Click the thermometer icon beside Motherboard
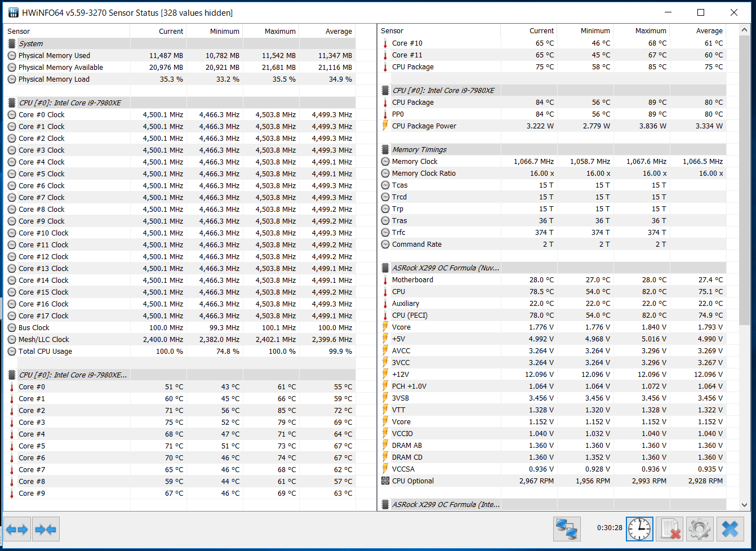The width and height of the screenshot is (756, 551). tap(385, 279)
